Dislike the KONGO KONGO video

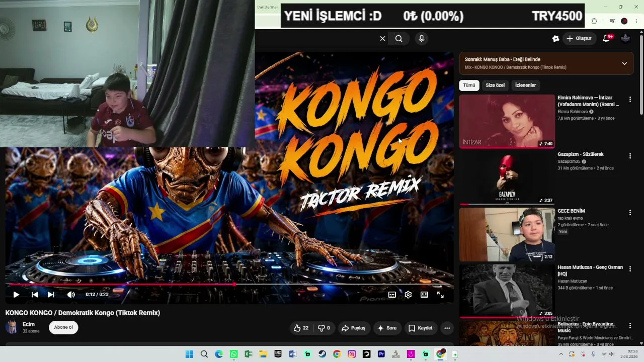(x=324, y=328)
